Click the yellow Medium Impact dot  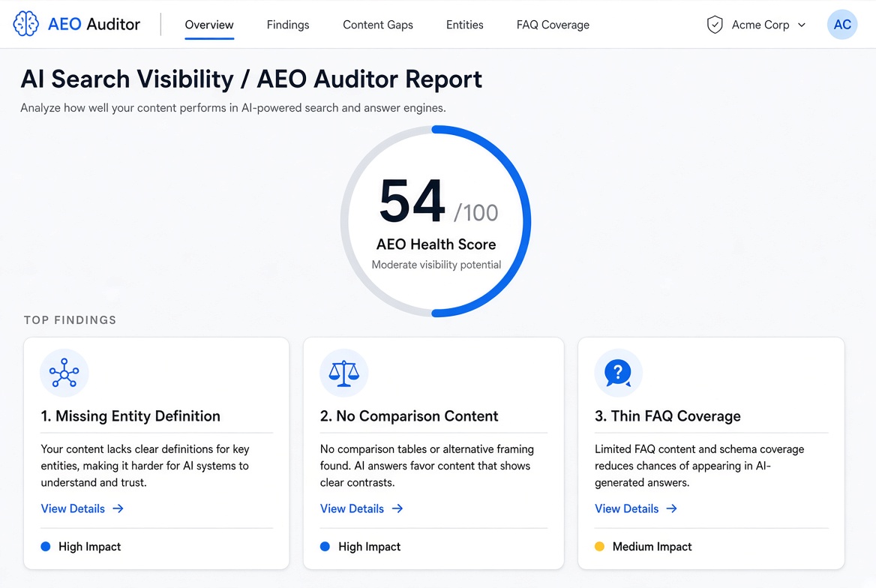pyautogui.click(x=599, y=547)
